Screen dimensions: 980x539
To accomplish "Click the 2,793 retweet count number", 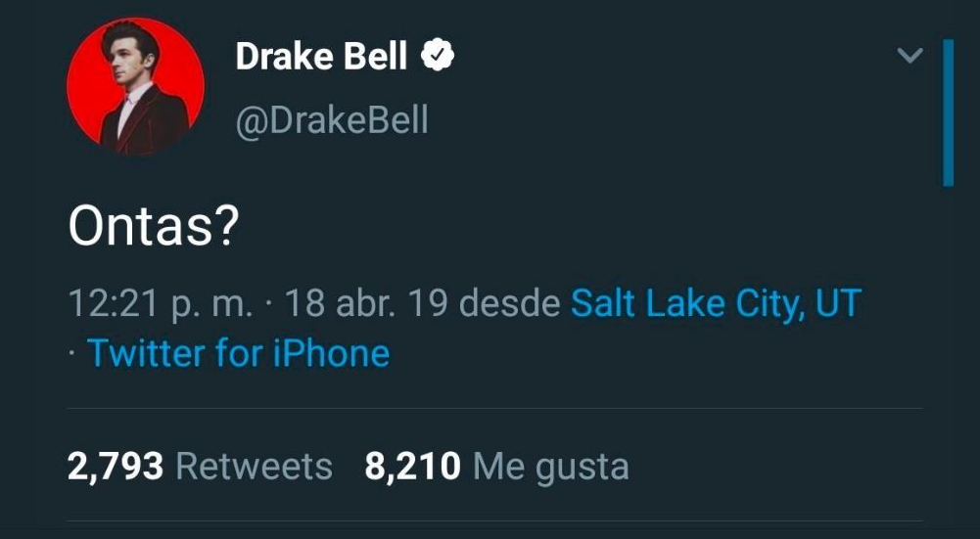I will tap(116, 467).
